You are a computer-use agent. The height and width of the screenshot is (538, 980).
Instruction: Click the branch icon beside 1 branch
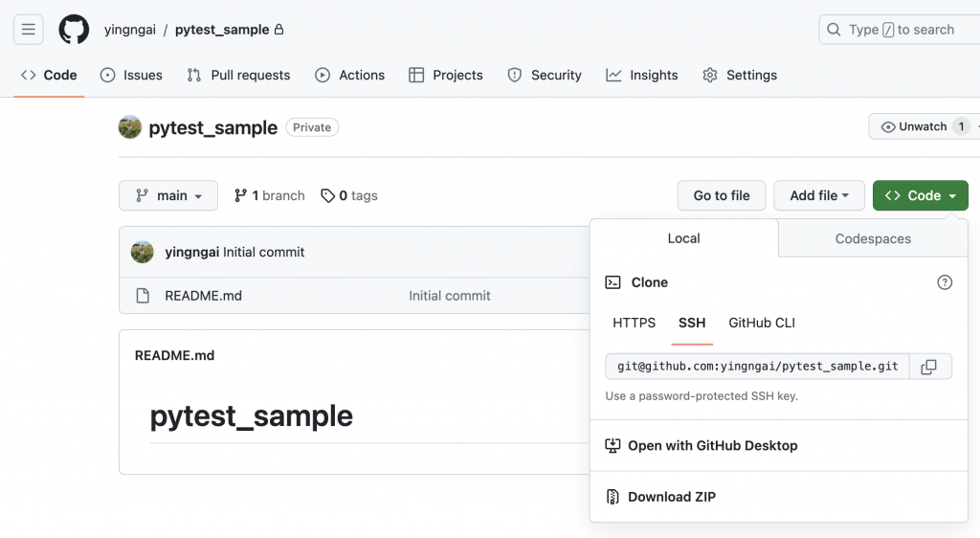(240, 195)
